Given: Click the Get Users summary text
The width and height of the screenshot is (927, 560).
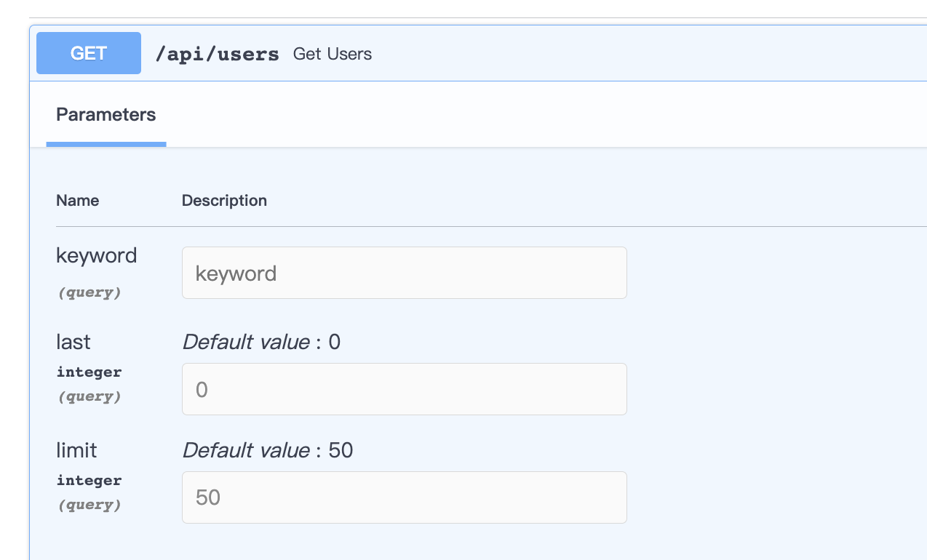Looking at the screenshot, I should click(x=333, y=54).
